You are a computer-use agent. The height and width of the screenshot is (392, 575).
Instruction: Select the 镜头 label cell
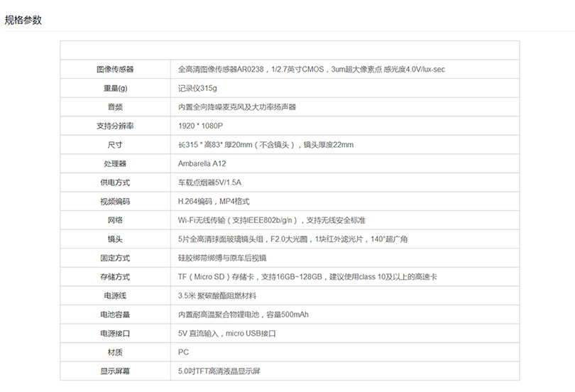pos(115,239)
